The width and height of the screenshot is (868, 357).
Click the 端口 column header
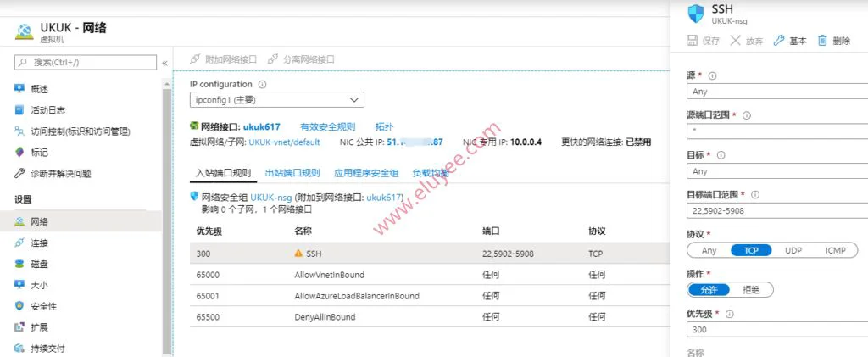pyautogui.click(x=491, y=231)
